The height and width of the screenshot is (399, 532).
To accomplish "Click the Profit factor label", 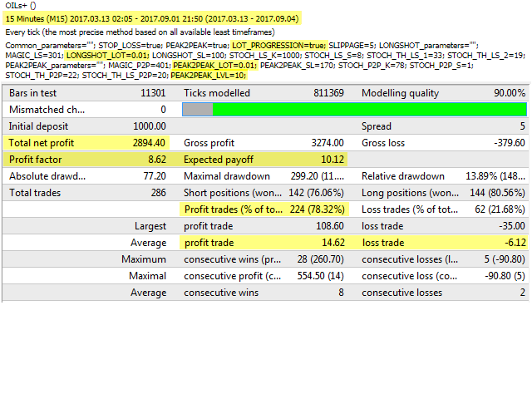I will pyautogui.click(x=35, y=160).
